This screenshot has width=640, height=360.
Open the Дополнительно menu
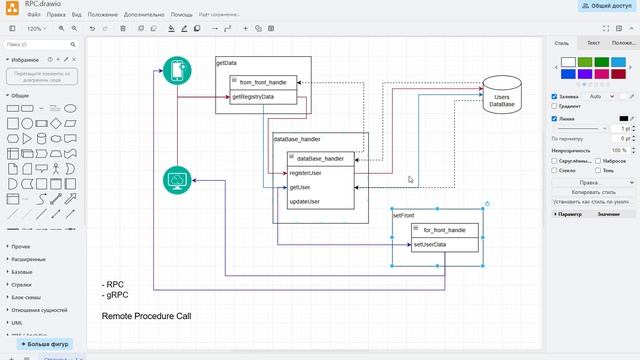coord(144,15)
